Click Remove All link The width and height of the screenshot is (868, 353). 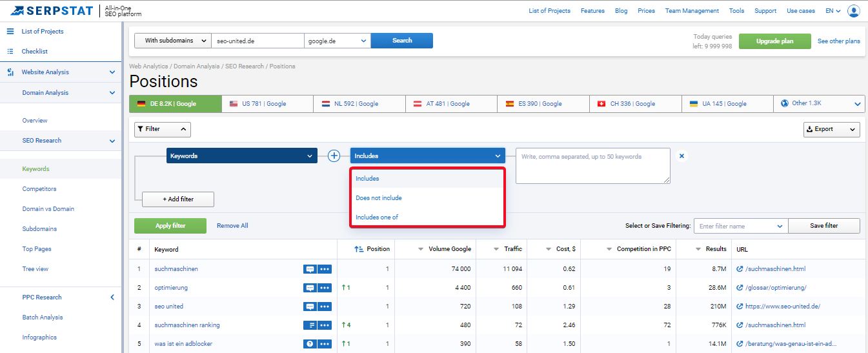pos(232,226)
